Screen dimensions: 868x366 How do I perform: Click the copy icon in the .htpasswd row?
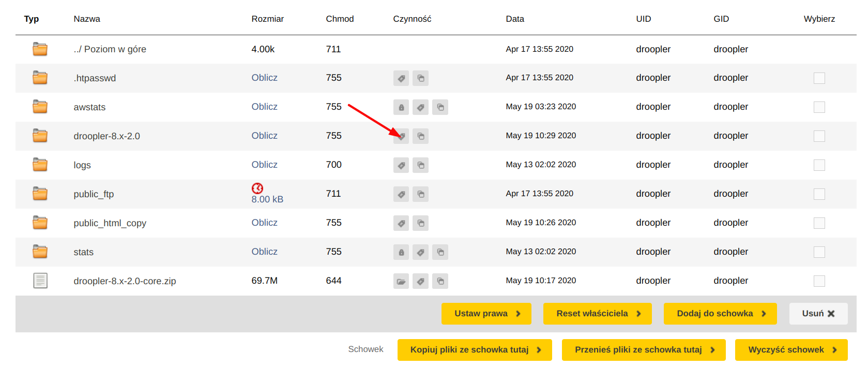click(421, 78)
